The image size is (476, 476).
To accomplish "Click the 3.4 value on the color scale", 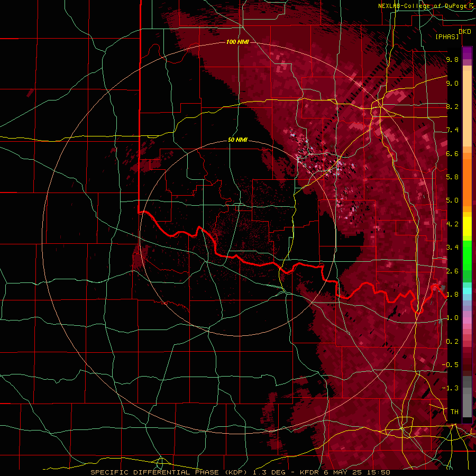I will (452, 248).
